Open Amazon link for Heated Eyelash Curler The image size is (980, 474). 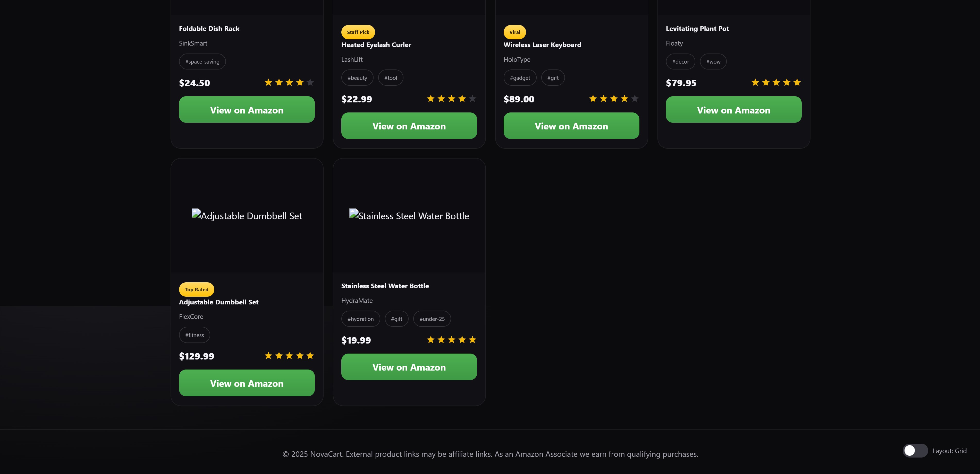(409, 126)
